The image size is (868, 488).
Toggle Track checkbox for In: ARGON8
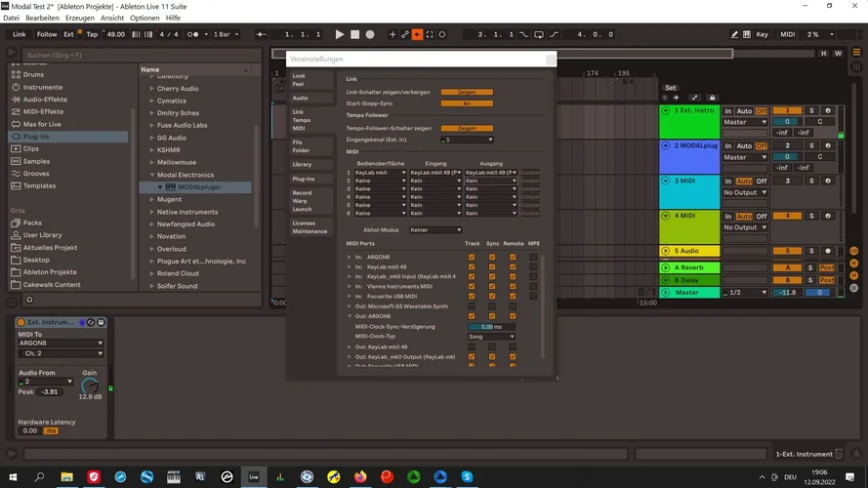click(472, 257)
